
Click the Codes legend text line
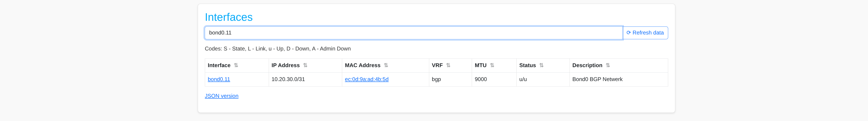pos(278,49)
